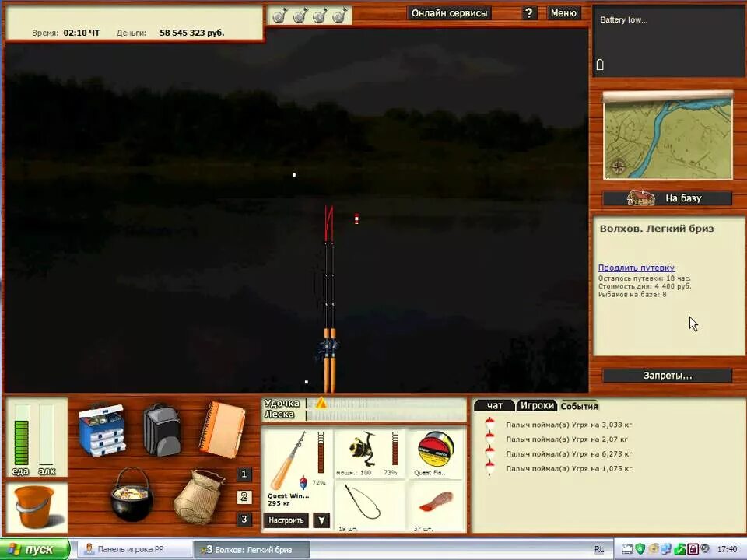The width and height of the screenshot is (747, 560).
Task: Click the first flask icon in top bar
Action: [280, 16]
